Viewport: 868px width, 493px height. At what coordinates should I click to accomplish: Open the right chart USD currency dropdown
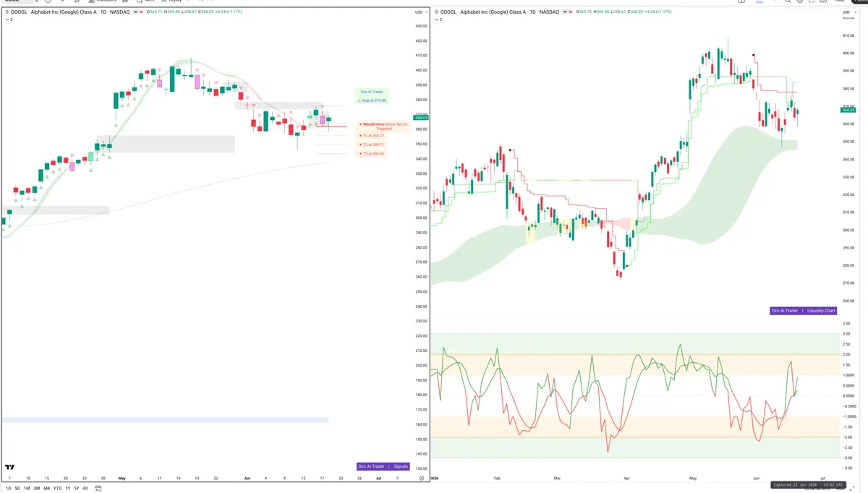coord(848,12)
